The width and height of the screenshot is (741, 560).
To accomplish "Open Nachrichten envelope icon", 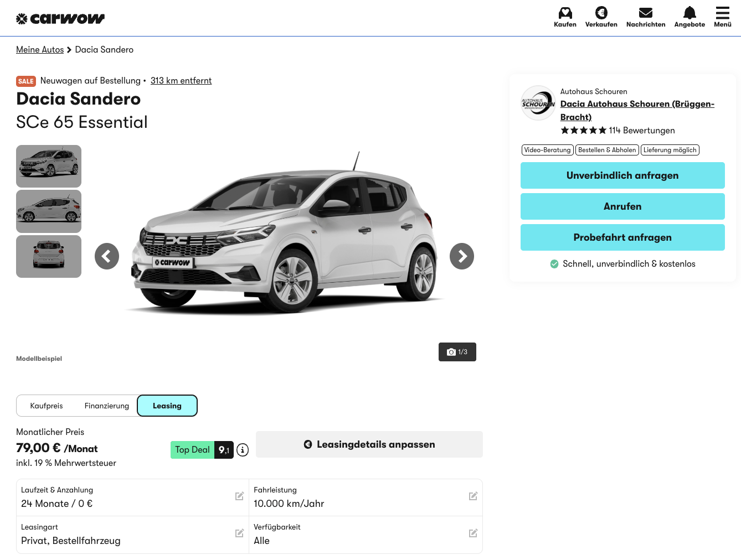I will click(x=645, y=13).
